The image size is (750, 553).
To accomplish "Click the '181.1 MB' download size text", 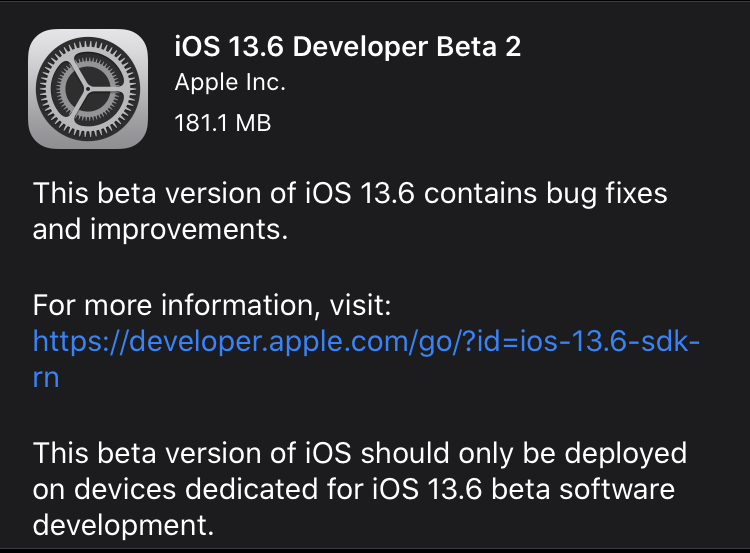I will [x=223, y=123].
